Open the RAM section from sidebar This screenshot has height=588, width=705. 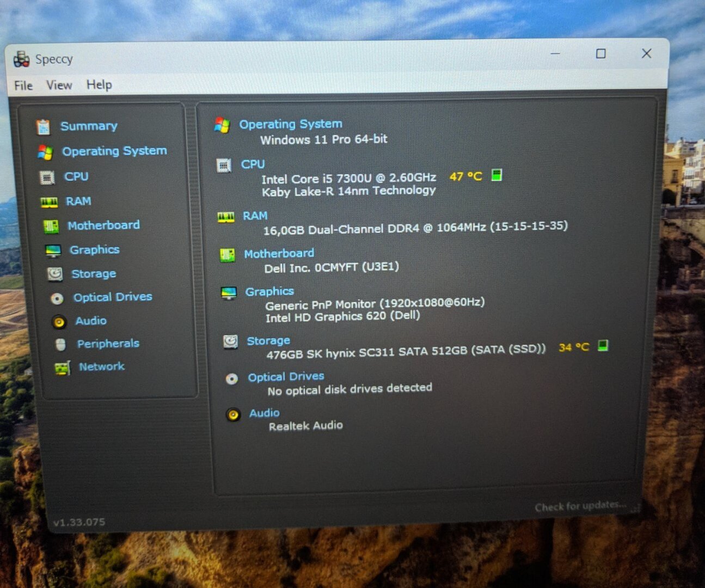click(78, 201)
